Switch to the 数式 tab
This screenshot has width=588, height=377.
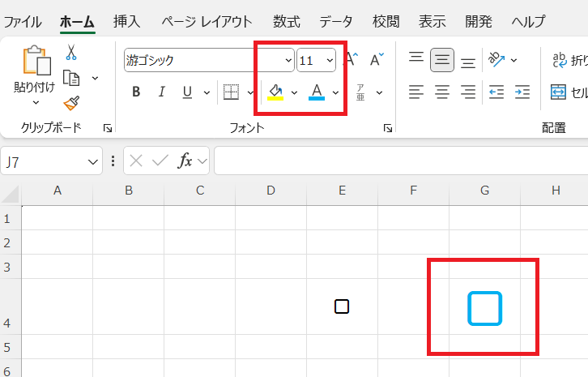click(286, 22)
